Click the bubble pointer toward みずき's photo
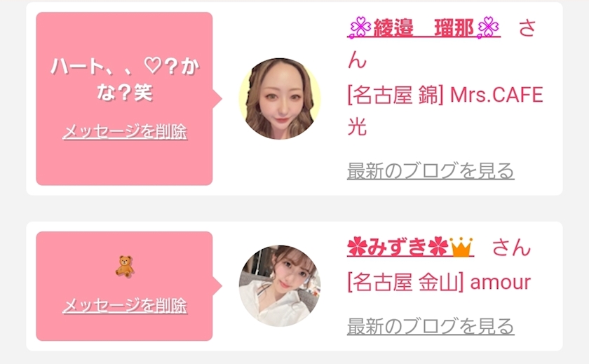The width and height of the screenshot is (589, 364). tap(217, 286)
